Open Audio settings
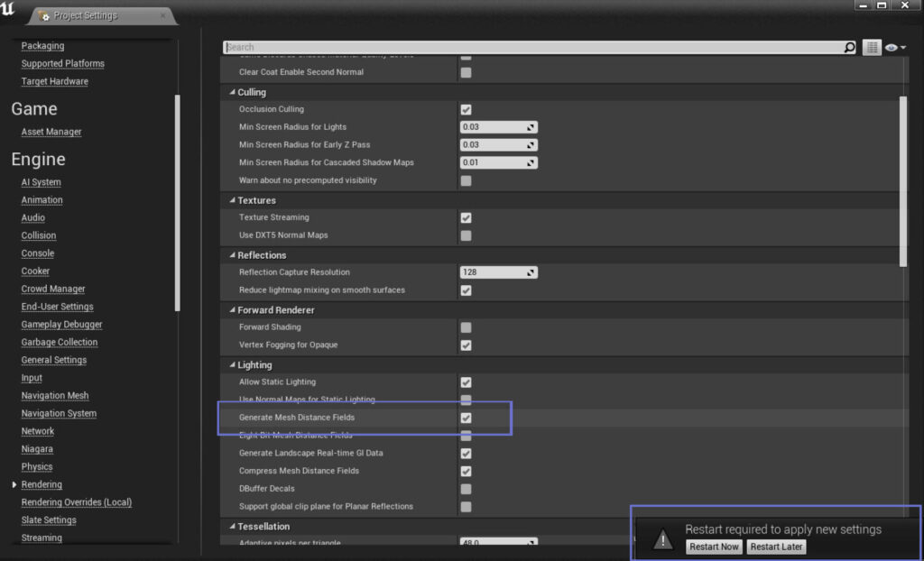 pos(33,217)
